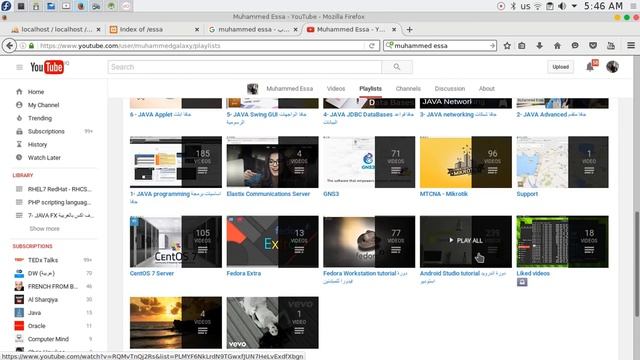The width and height of the screenshot is (640, 360).
Task: Switch to the muhammed essa Google tab
Action: coord(253,29)
